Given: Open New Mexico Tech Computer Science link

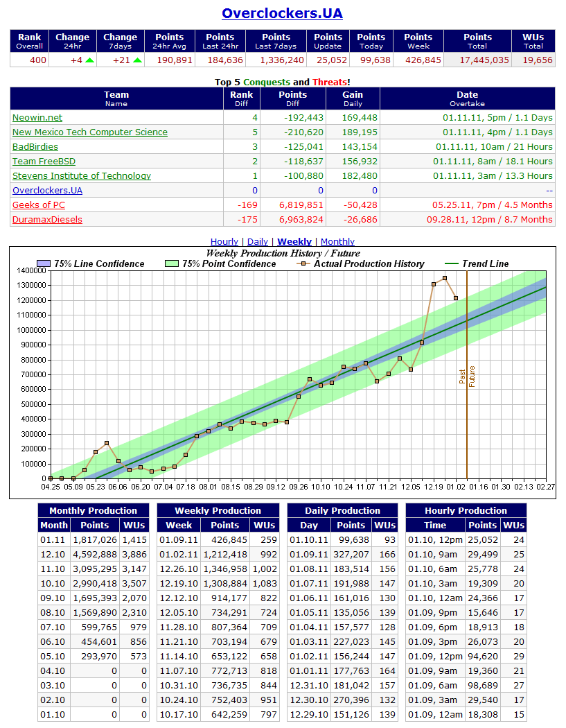Looking at the screenshot, I should [90, 132].
